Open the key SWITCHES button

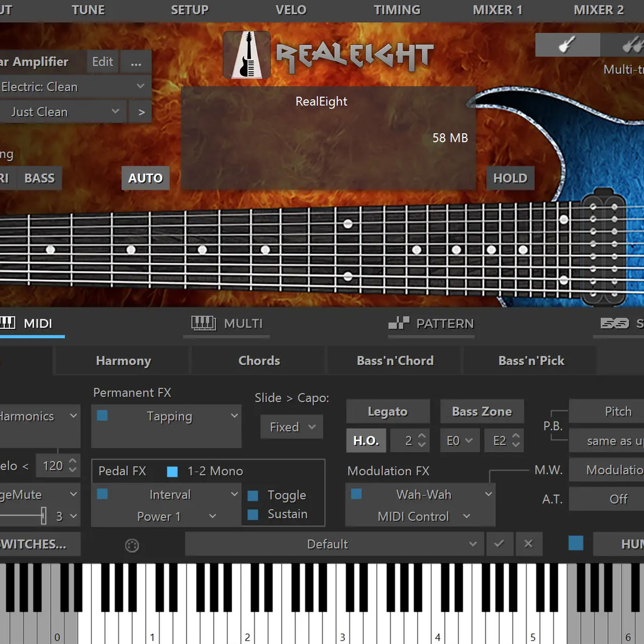click(40, 544)
